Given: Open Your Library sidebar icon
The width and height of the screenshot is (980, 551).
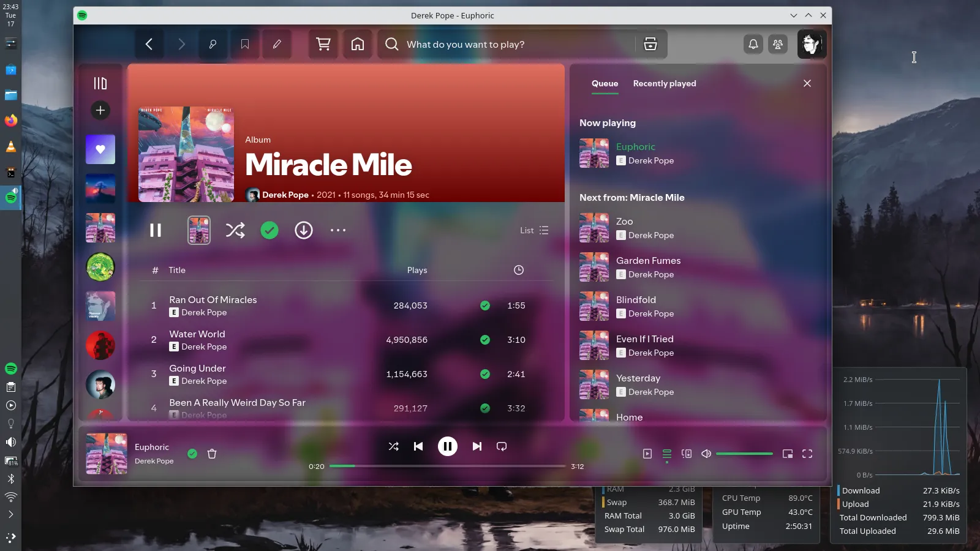Looking at the screenshot, I should coord(100,83).
